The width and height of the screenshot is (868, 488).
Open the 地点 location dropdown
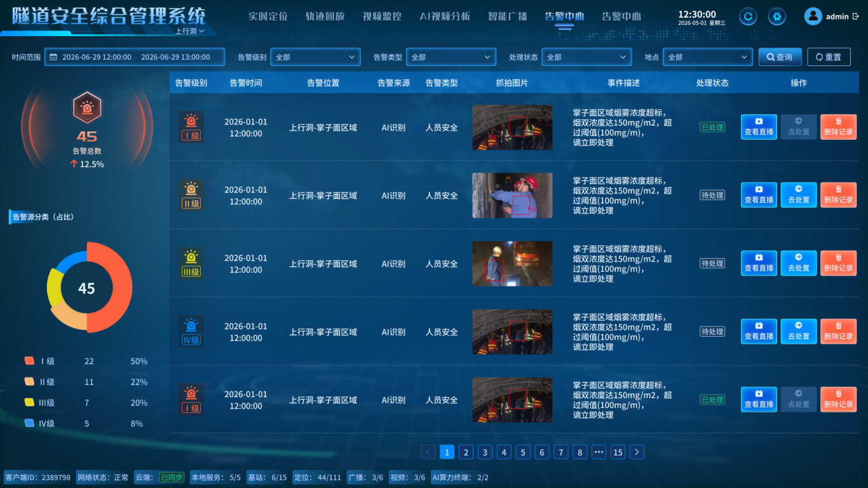707,57
